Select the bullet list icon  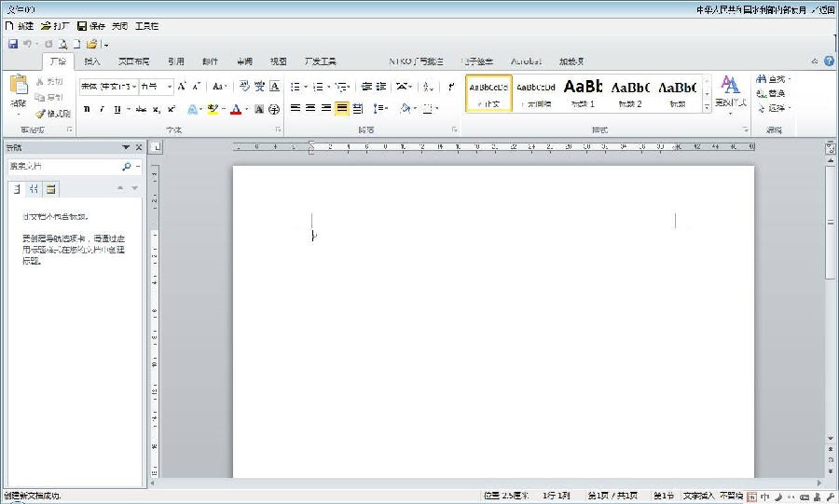coord(295,87)
